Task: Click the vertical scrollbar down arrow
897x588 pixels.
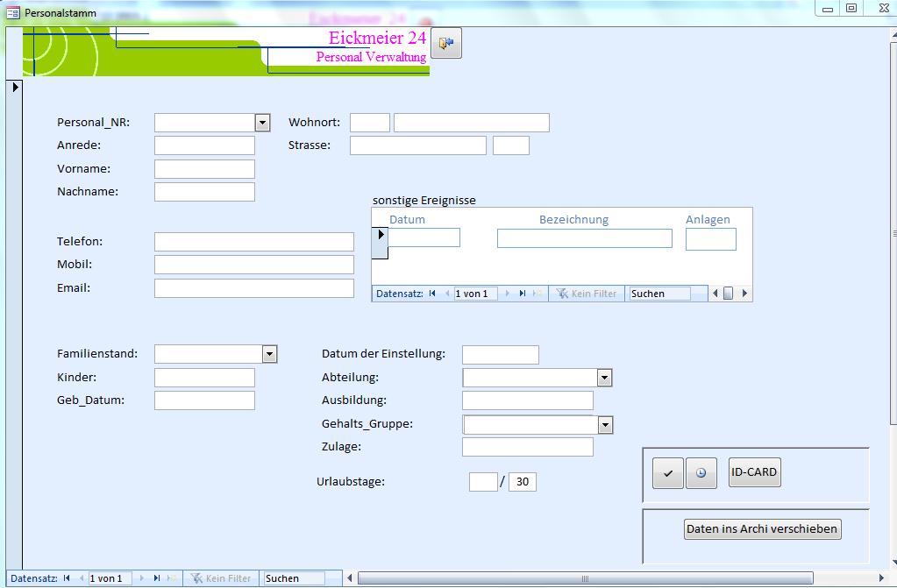Action: click(x=894, y=563)
